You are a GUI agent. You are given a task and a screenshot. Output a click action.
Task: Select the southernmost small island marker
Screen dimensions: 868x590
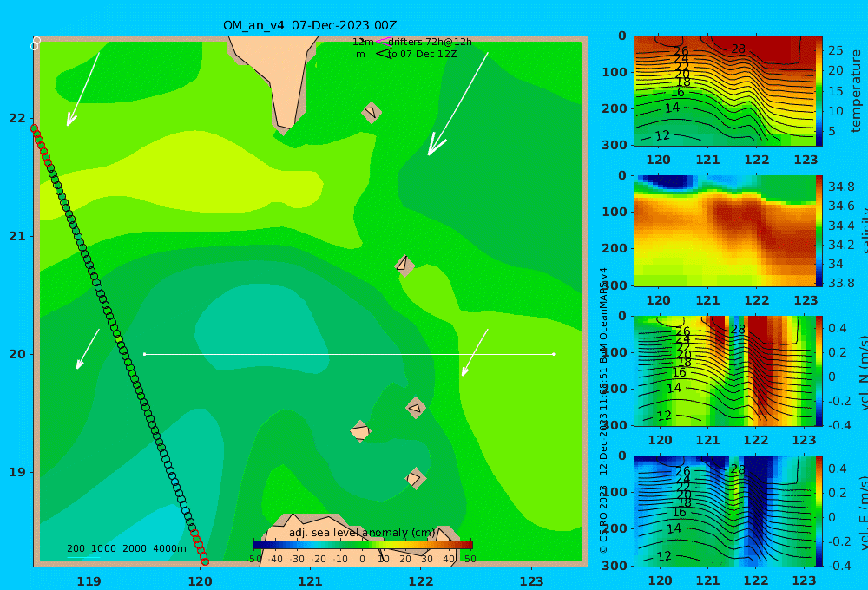point(416,479)
